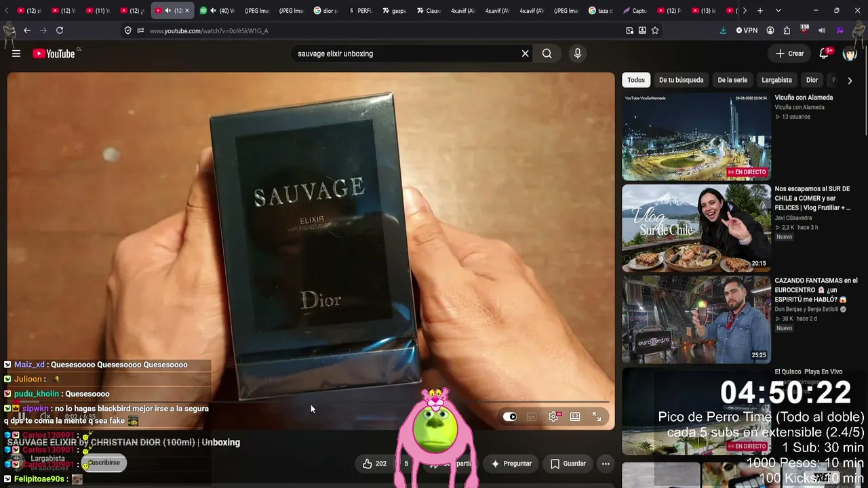868x488 pixels.
Task: Close the active YouTube browser tab
Action: coord(187,11)
